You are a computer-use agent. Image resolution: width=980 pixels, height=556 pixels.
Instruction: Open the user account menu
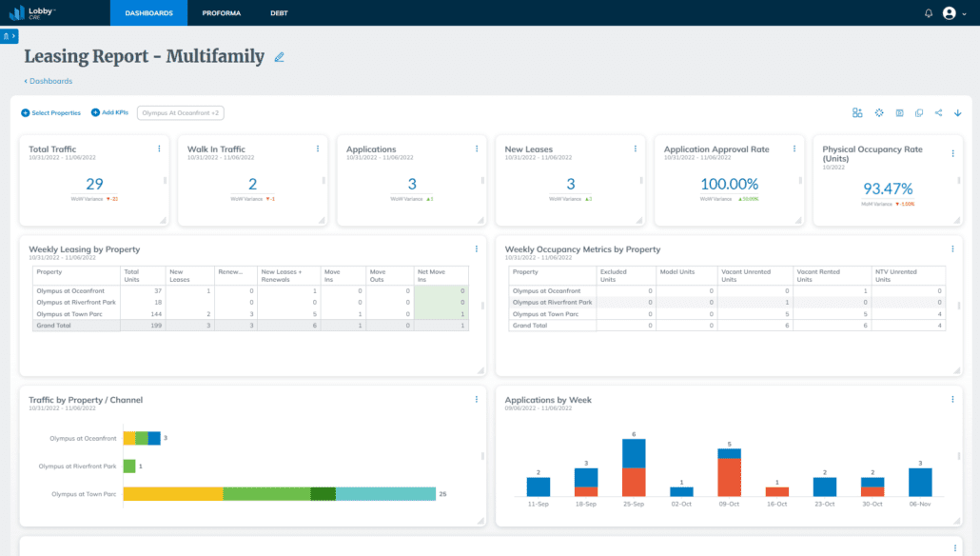949,12
